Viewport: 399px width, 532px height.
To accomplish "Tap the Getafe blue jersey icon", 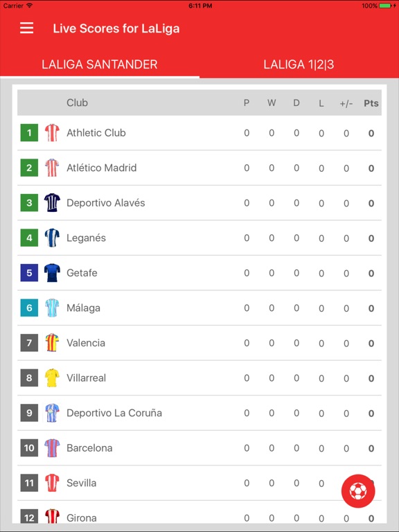I will (52, 273).
